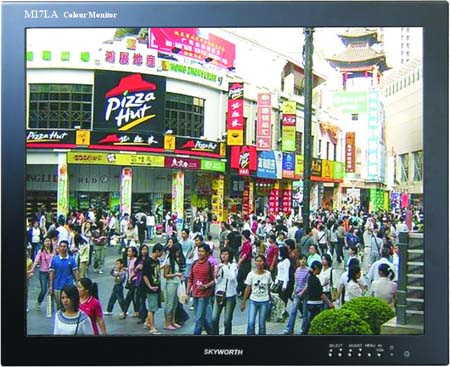Click the woman in the white Mickey shirt
The image size is (450, 367).
[259, 293]
